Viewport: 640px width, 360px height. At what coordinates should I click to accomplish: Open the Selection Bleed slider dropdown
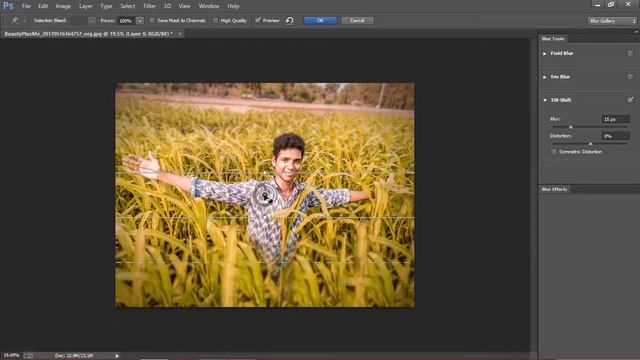[92, 20]
